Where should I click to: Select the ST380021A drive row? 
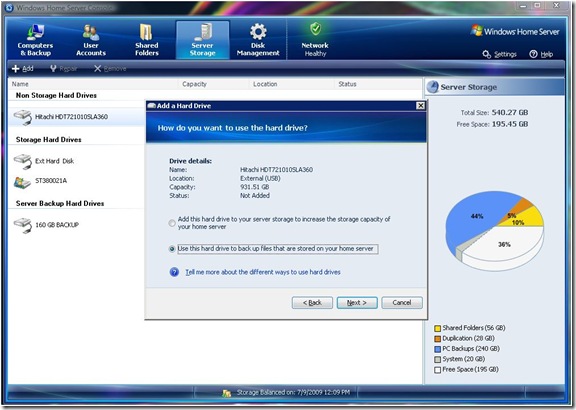[77, 181]
